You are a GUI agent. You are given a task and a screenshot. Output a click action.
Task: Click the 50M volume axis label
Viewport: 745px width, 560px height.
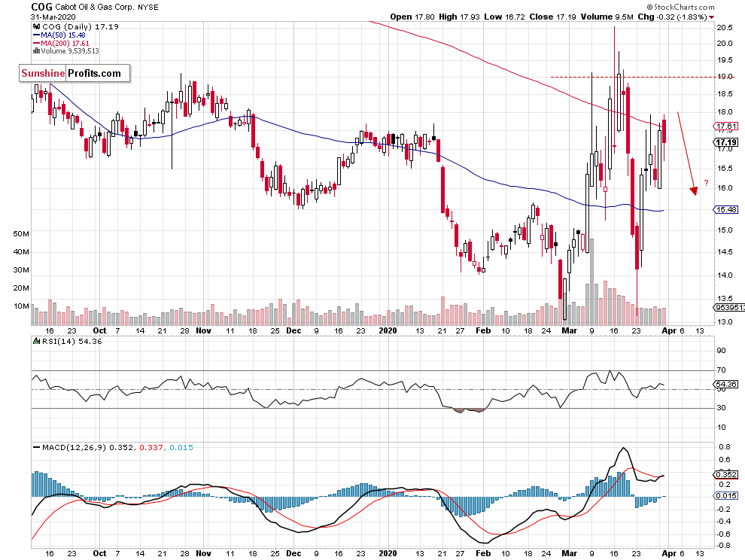pos(21,234)
